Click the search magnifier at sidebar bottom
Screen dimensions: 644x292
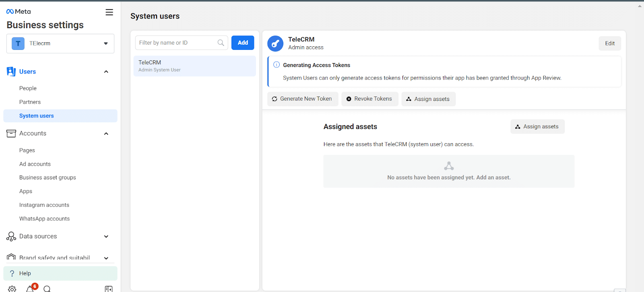[47, 289]
